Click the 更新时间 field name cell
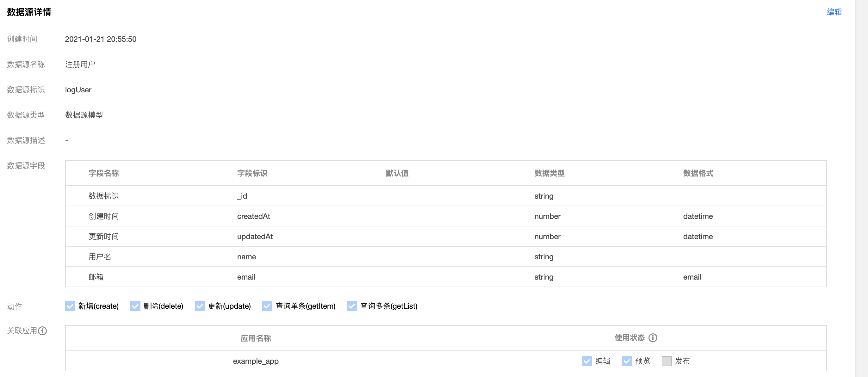The image size is (868, 377). pos(103,237)
